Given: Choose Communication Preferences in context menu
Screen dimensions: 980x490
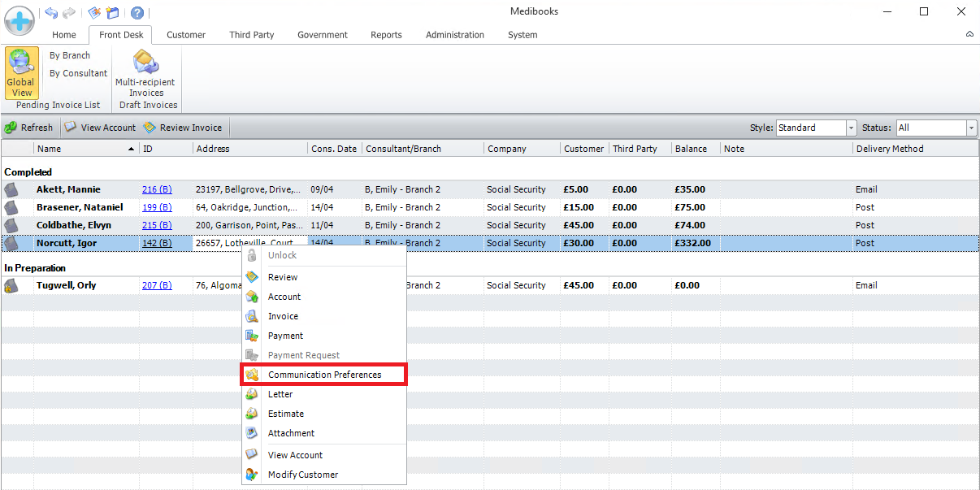Looking at the screenshot, I should (x=324, y=375).
